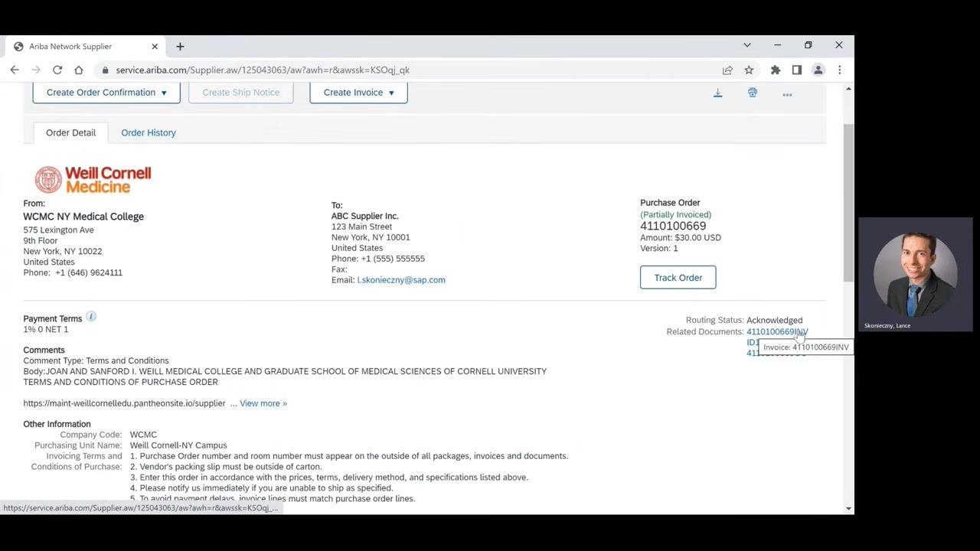The width and height of the screenshot is (980, 551).
Task: Toggle the browser side panel icon
Action: 797,70
